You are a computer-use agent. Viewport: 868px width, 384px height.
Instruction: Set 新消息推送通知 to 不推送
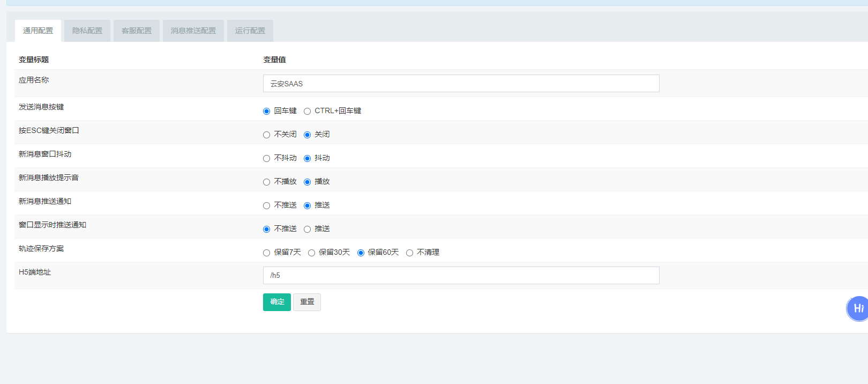point(266,205)
